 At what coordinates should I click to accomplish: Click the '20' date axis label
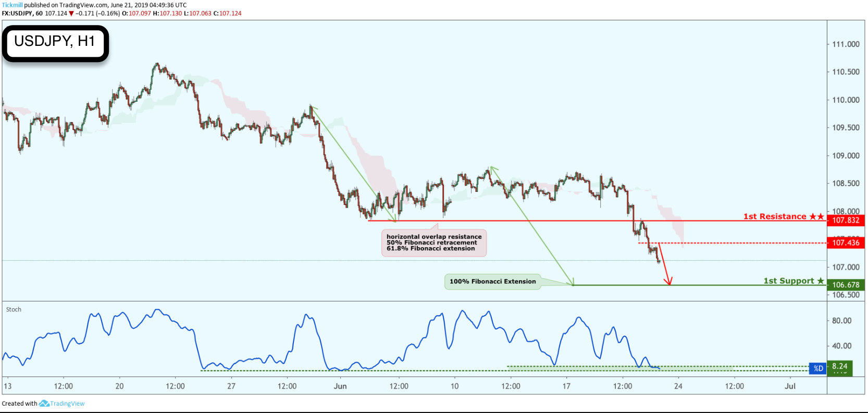pos(119,386)
